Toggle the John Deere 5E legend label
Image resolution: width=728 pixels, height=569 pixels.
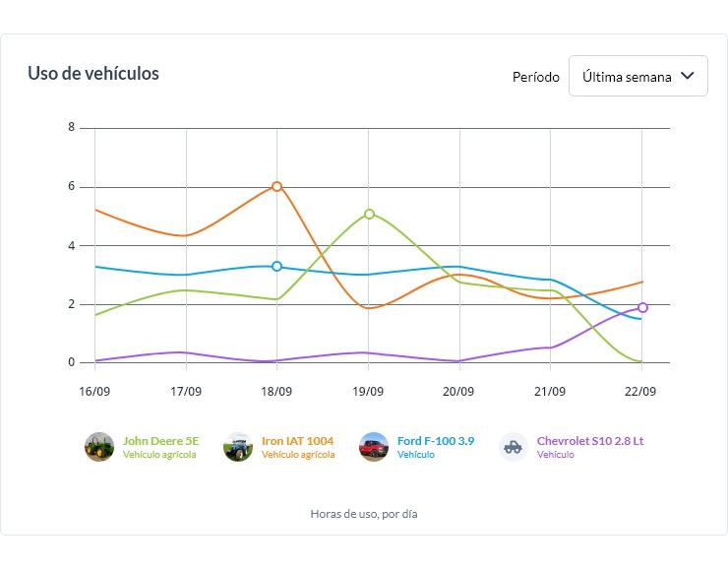[160, 441]
